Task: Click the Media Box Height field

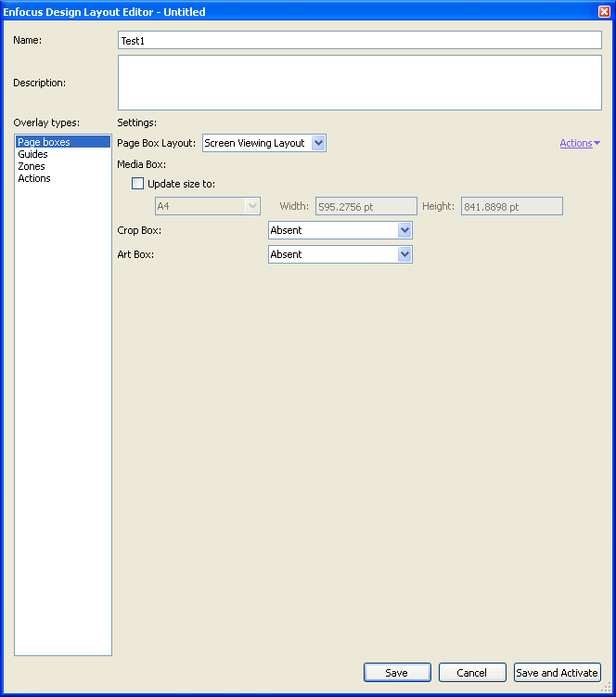Action: [x=512, y=206]
